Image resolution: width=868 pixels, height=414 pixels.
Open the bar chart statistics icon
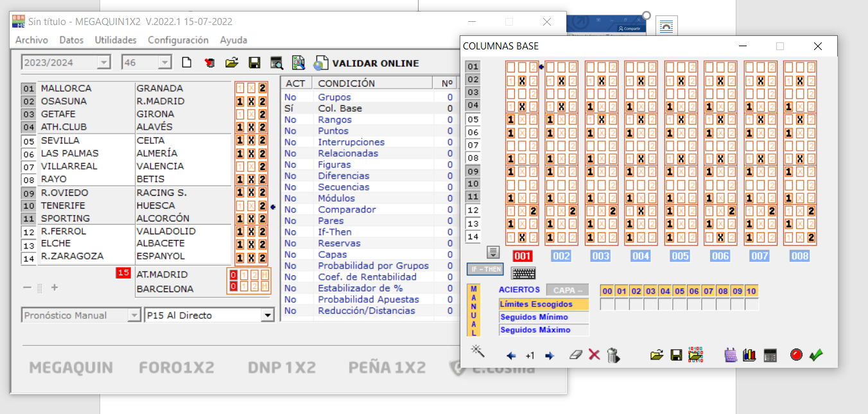point(749,355)
